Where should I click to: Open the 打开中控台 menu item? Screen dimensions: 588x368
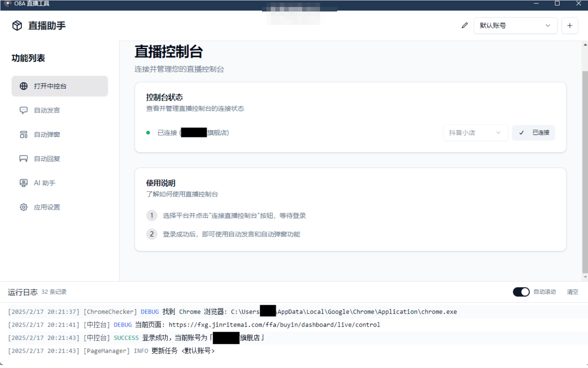pyautogui.click(x=60, y=86)
